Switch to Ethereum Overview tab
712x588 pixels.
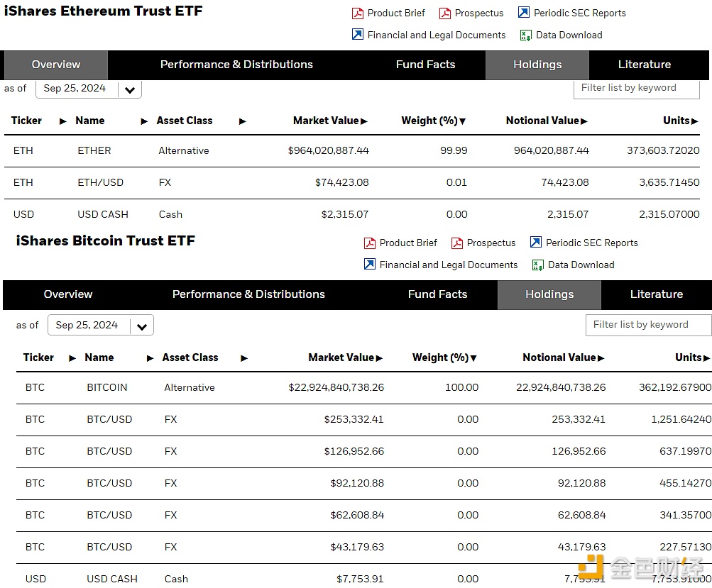(x=56, y=65)
